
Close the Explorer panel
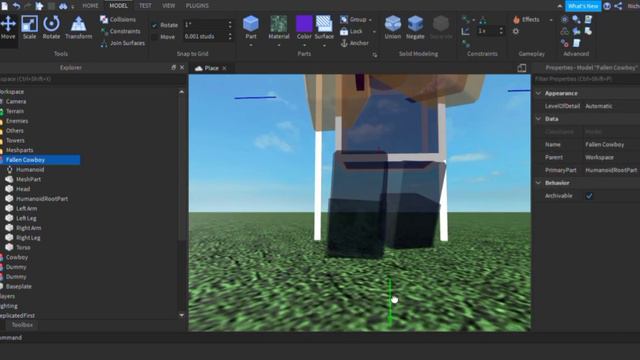coord(182,67)
